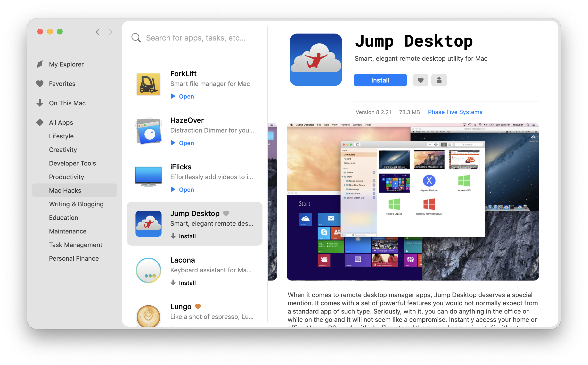Expand the All Apps section in sidebar
The height and width of the screenshot is (365, 588).
(x=61, y=122)
